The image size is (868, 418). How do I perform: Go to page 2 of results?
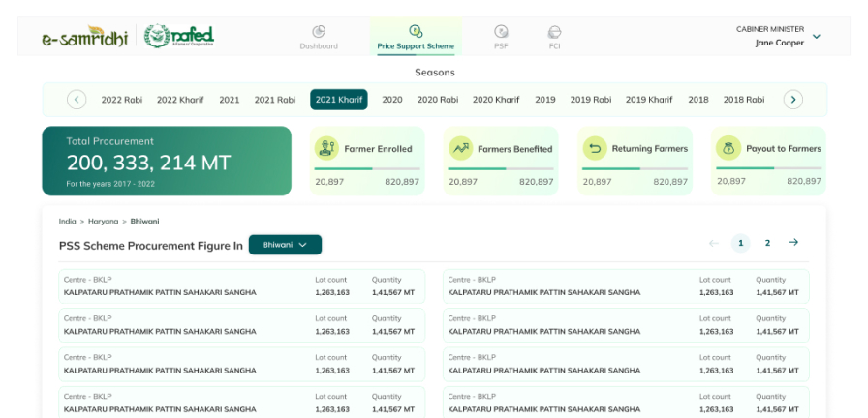(x=767, y=243)
